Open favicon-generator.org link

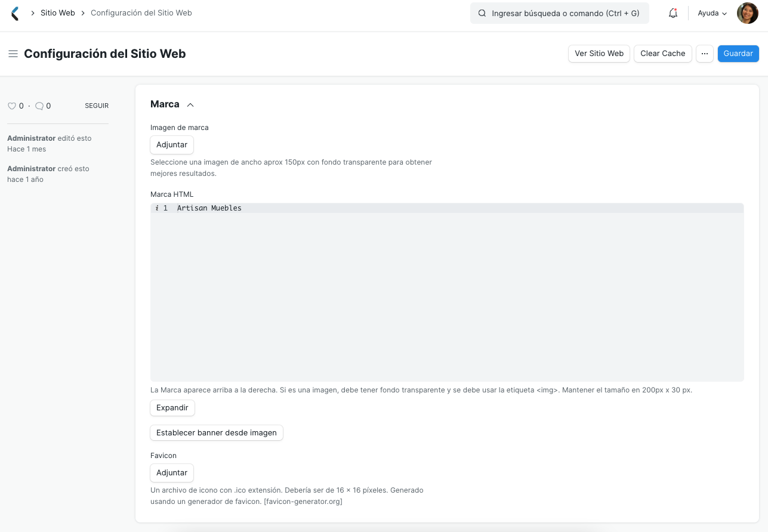(x=303, y=501)
